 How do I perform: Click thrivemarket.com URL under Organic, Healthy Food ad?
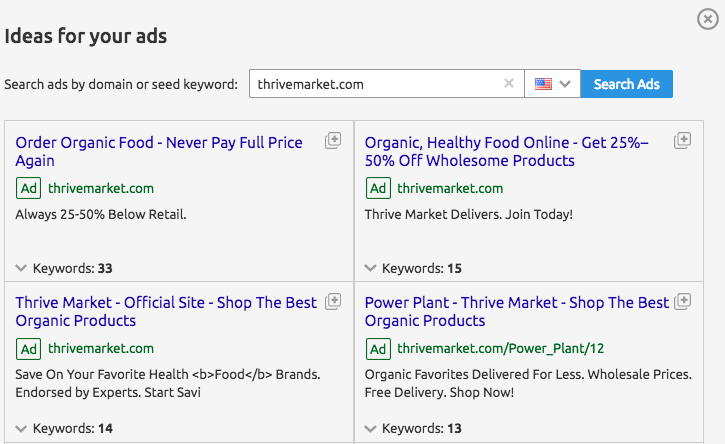(x=450, y=188)
